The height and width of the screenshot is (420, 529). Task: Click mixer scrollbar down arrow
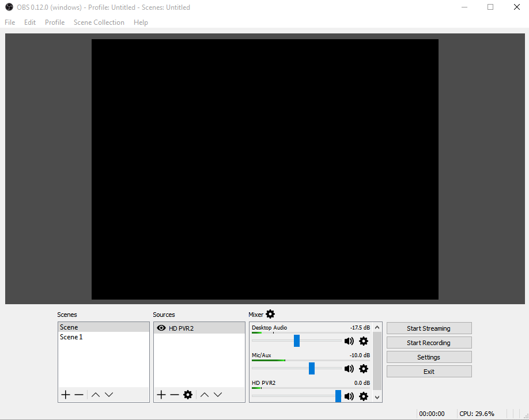pos(377,398)
